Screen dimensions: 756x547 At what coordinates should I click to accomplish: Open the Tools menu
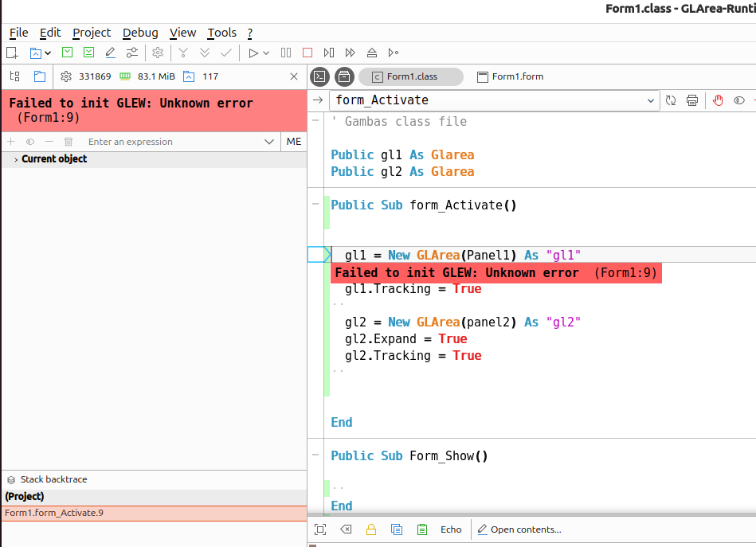pyautogui.click(x=221, y=33)
